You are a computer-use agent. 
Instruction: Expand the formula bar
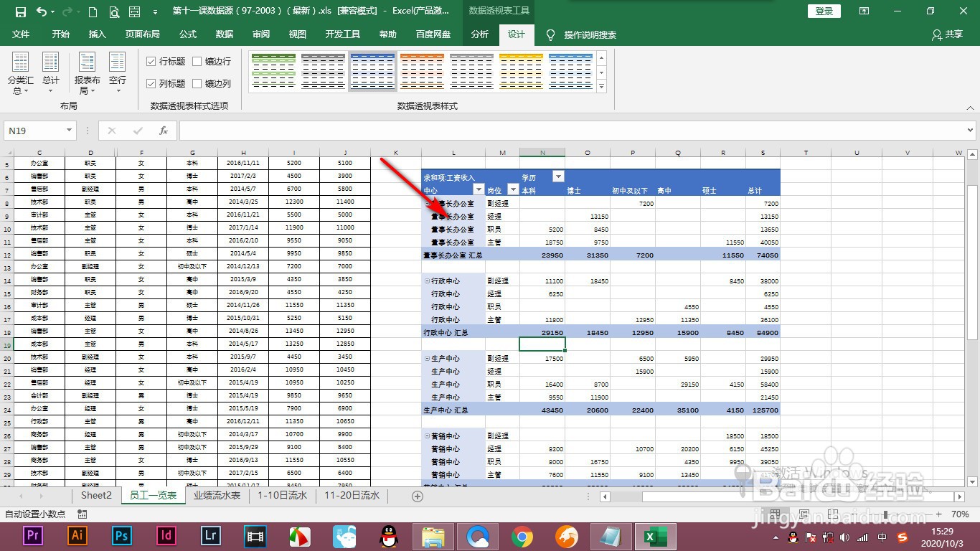tap(970, 131)
